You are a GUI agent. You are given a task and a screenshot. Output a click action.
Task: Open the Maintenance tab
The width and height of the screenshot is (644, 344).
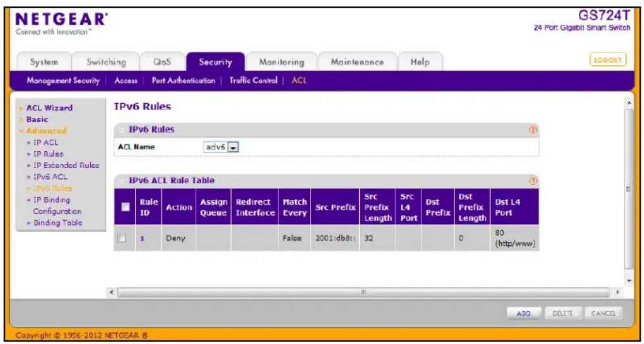358,62
